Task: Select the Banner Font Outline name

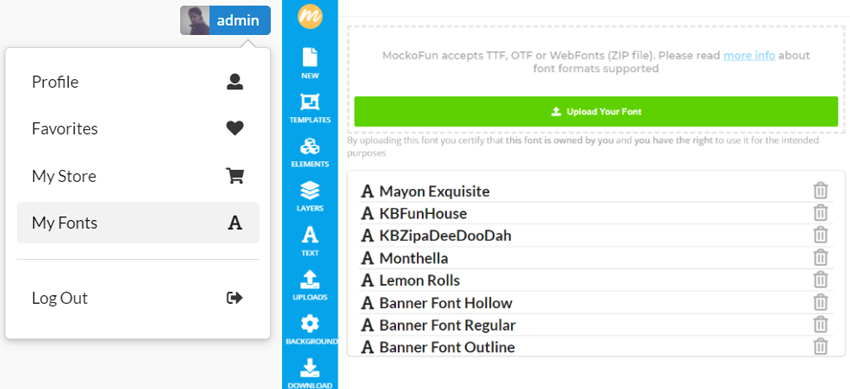Action: 447,347
